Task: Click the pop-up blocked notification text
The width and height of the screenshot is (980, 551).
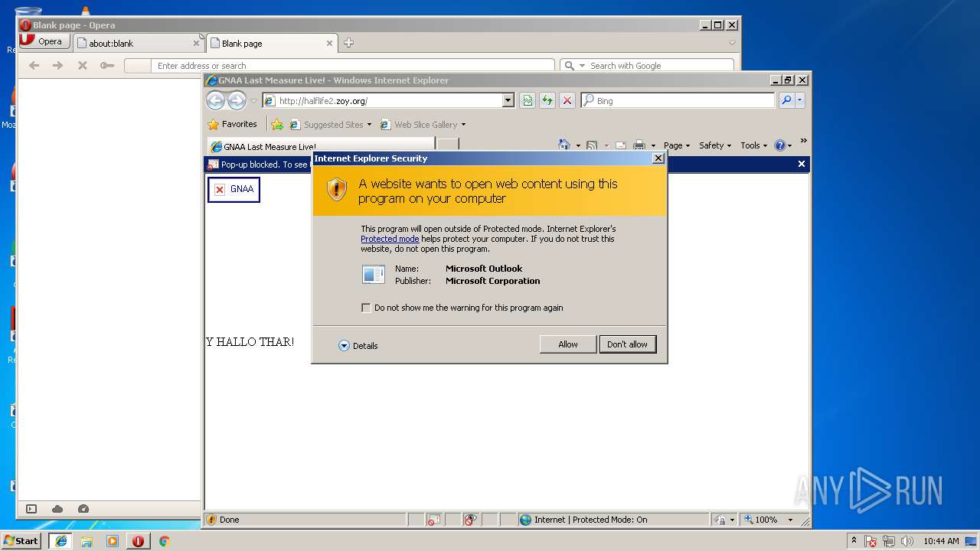Action: click(x=264, y=165)
